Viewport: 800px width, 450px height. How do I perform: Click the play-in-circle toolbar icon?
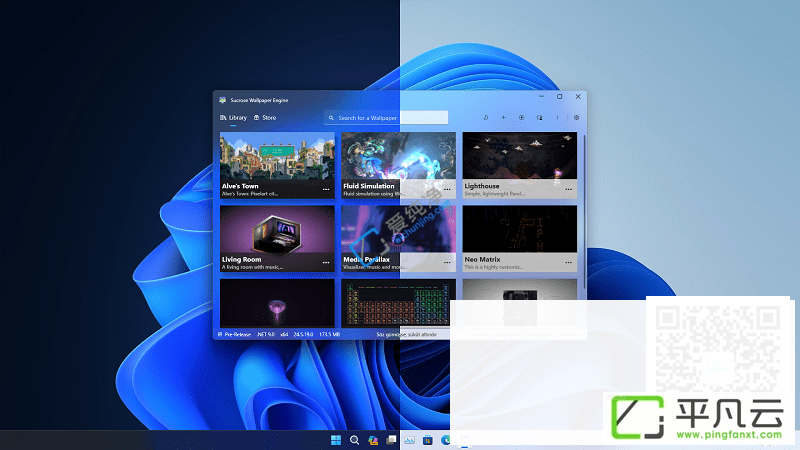[x=521, y=118]
